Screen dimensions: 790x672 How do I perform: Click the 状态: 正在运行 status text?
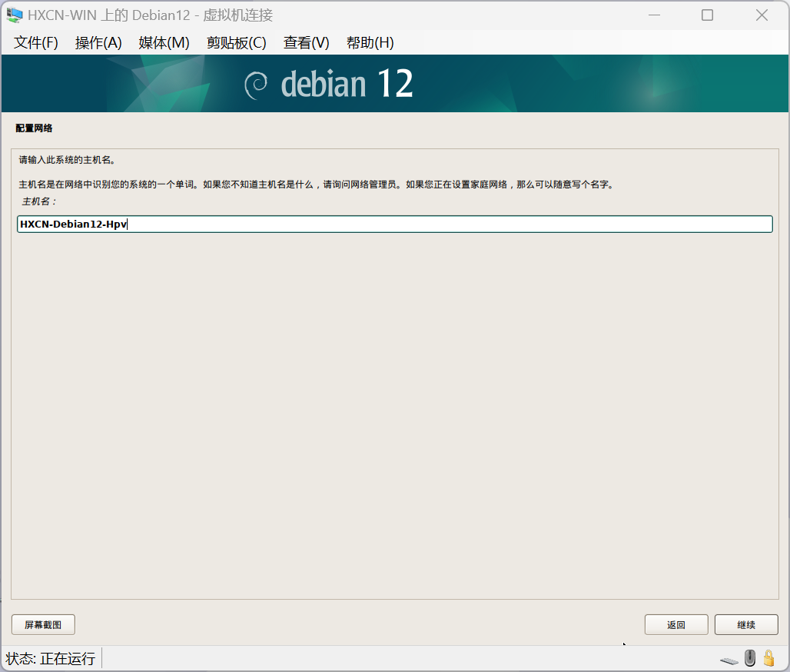(x=51, y=658)
